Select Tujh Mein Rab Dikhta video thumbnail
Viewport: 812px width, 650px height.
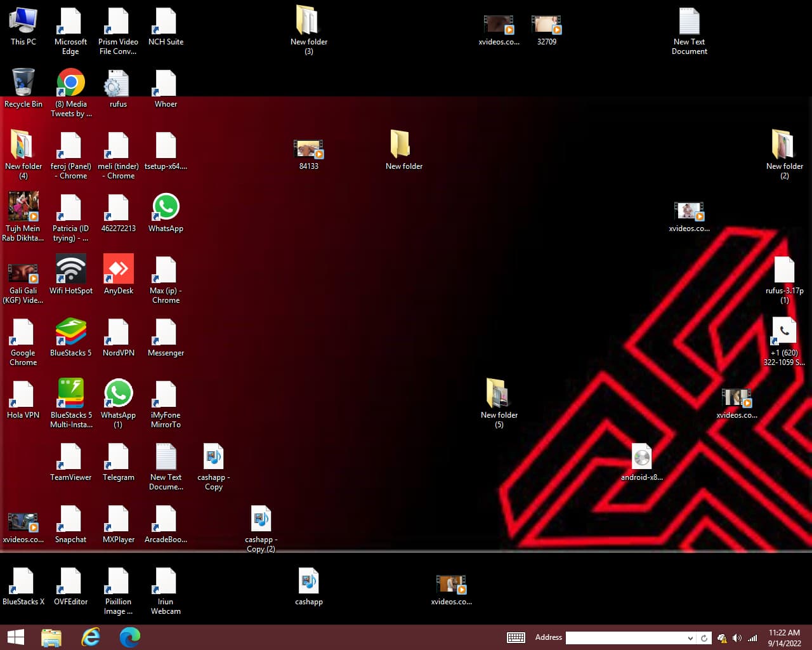click(23, 218)
